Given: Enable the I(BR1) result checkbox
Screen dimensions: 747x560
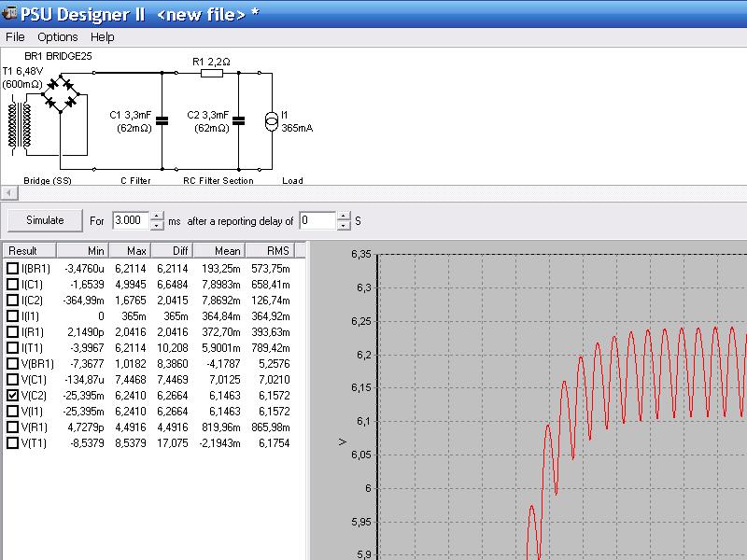Looking at the screenshot, I should coord(12,269).
